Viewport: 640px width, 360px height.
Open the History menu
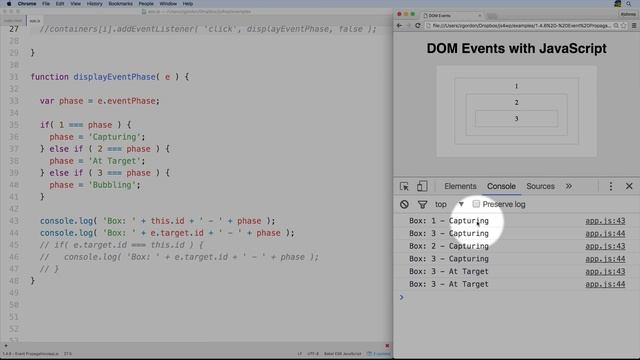[x=95, y=4]
